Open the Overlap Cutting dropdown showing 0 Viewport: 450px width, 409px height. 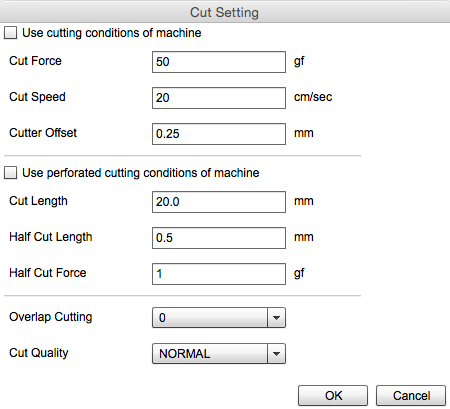219,318
